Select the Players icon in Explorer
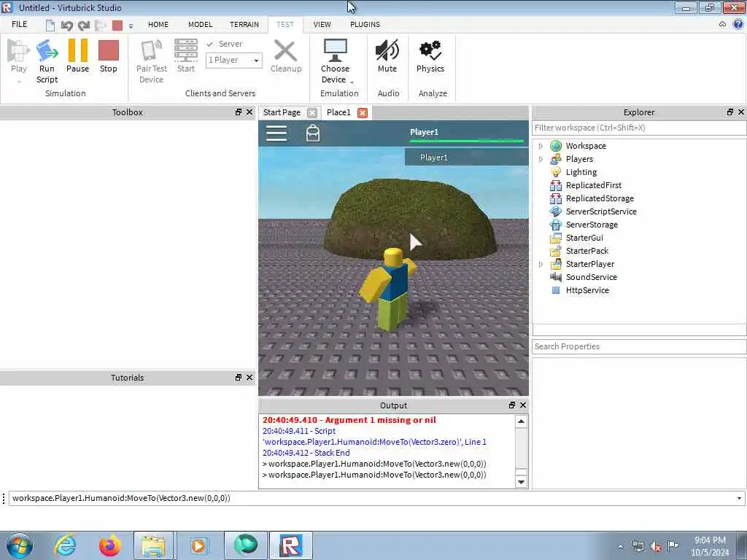The height and width of the screenshot is (560, 747). coord(555,159)
